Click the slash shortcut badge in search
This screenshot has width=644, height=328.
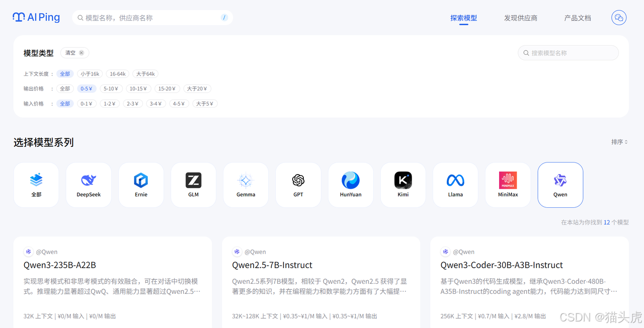pyautogui.click(x=224, y=18)
